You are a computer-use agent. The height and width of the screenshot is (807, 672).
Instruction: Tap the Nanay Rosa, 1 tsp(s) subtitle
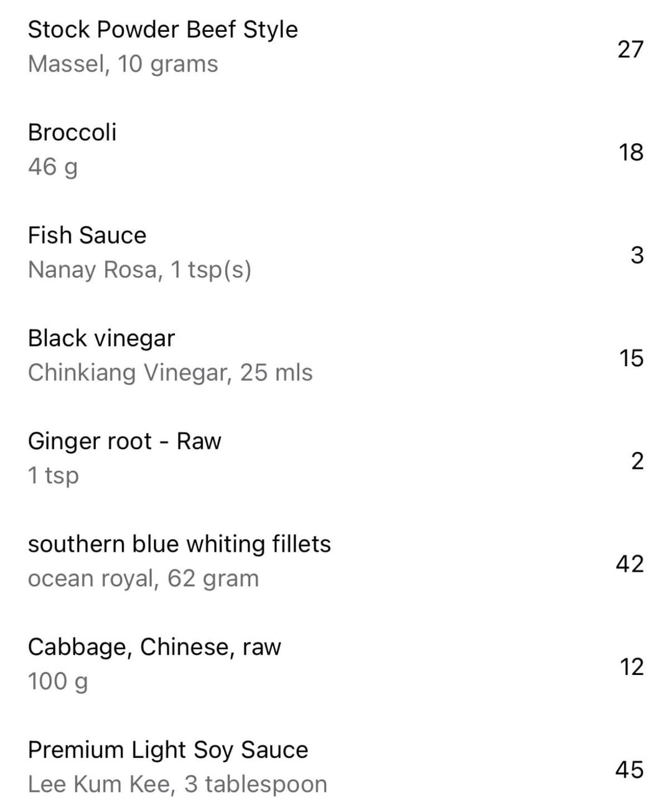click(x=140, y=270)
